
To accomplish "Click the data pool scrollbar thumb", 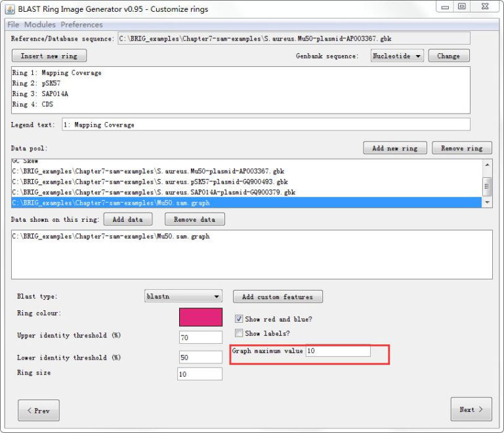I will point(488,186).
